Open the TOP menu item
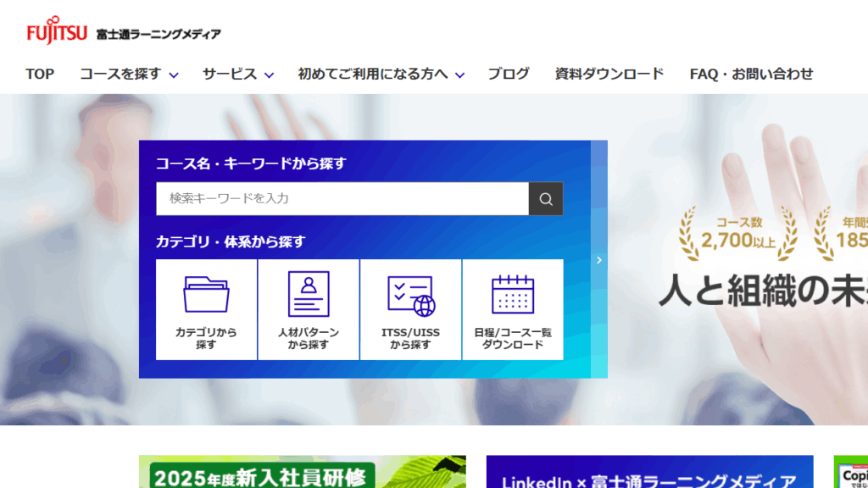The image size is (868, 488). tap(40, 75)
